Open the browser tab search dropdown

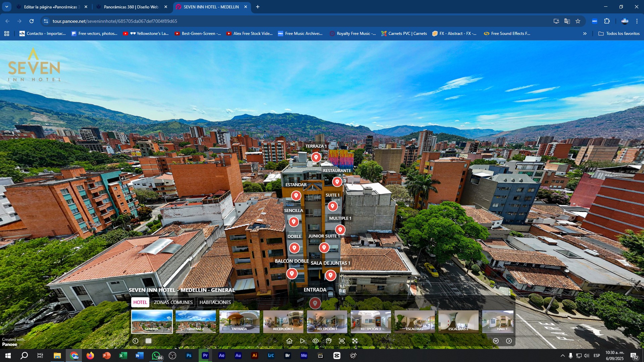(x=6, y=7)
